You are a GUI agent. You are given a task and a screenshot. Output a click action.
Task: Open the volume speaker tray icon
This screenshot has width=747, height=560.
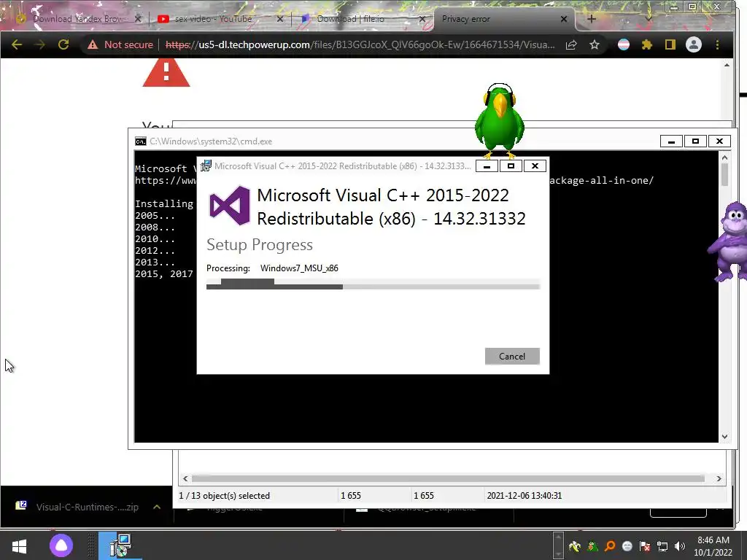point(680,546)
